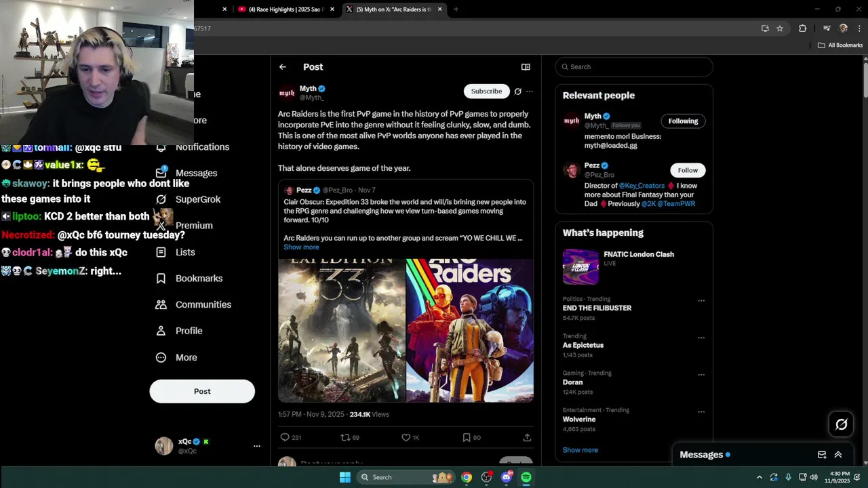The width and height of the screenshot is (868, 488).
Task: Open more options for As Epictetus trend
Action: coord(701,338)
